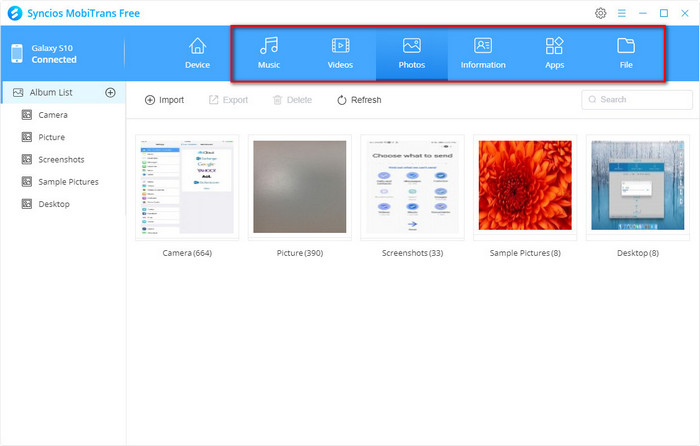This screenshot has width=700, height=446.
Task: Click the Galaxy S10 phone icon
Action: 17,54
